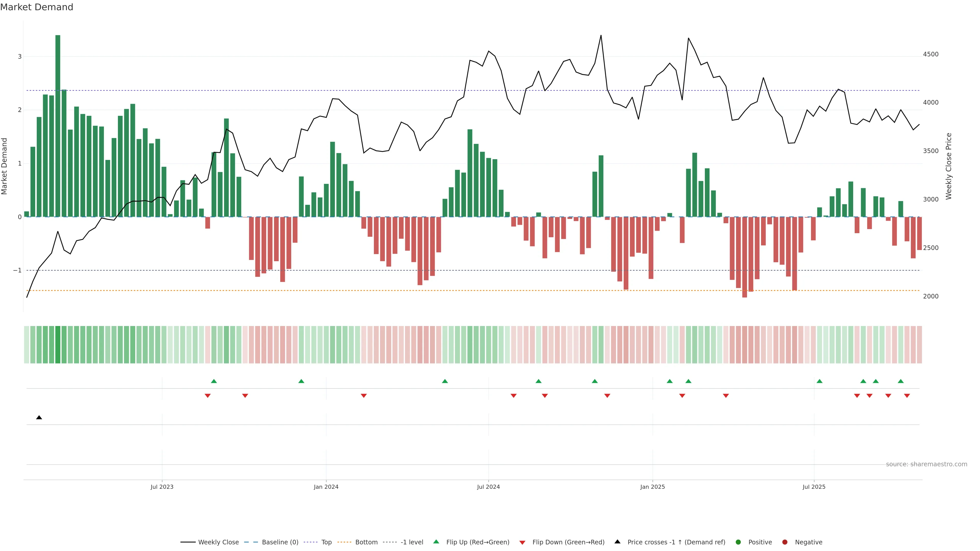Click the black Price crosses -1 legend icon
The width and height of the screenshot is (980, 551).
pos(617,542)
